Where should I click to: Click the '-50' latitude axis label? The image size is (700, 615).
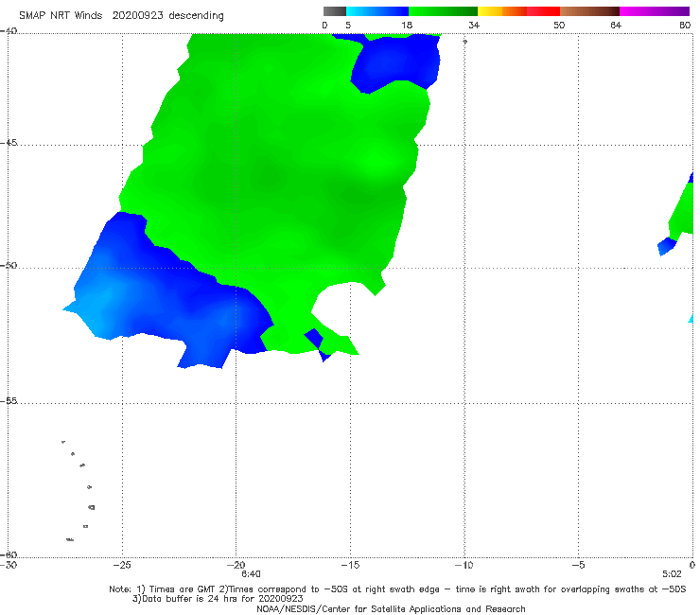pyautogui.click(x=9, y=266)
